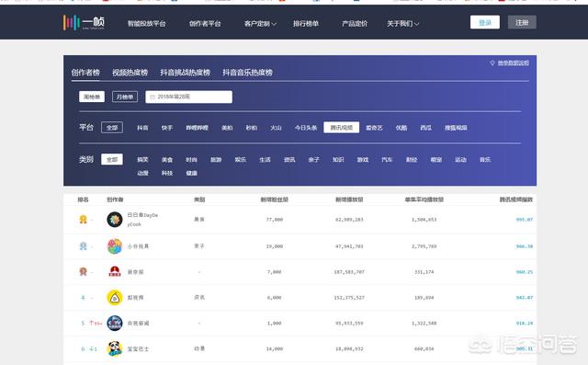Open 日日煮 DayDayCook avatar
This screenshot has width=588, height=365.
115,220
